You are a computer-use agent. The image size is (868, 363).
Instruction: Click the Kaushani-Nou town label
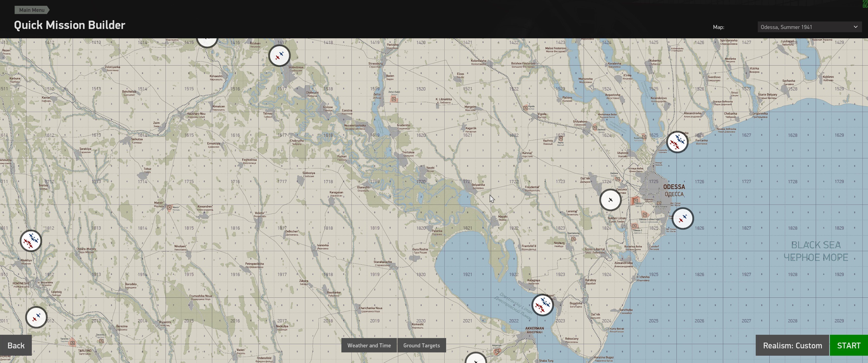tap(196, 114)
